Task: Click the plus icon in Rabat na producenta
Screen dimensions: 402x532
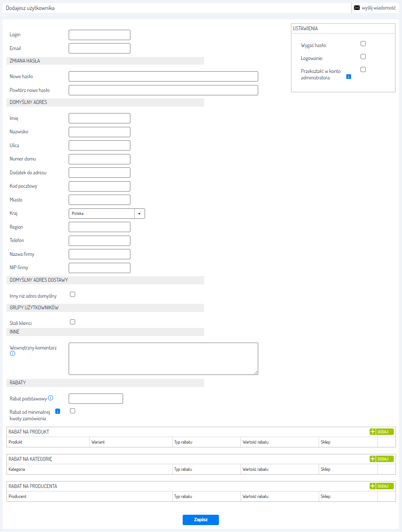Action: coord(373,486)
